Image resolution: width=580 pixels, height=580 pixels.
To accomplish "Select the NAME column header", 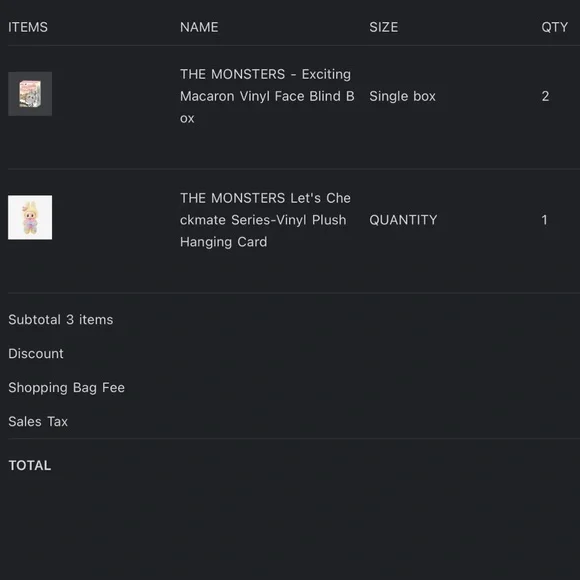I will click(199, 27).
